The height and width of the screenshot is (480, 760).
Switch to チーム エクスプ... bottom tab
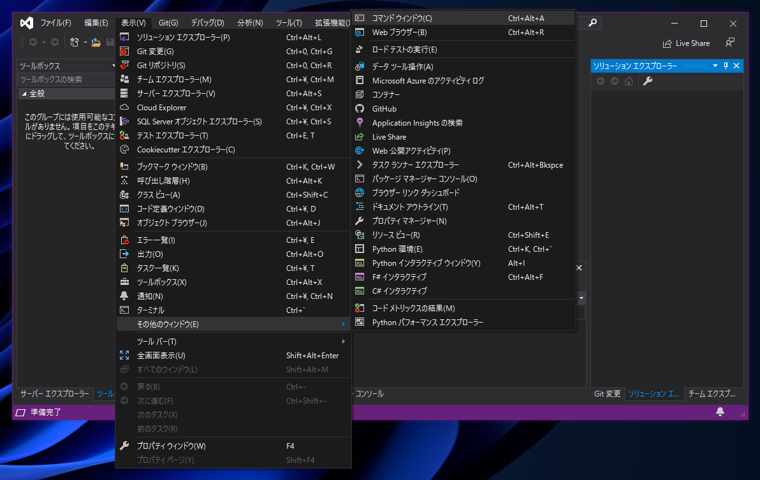(x=712, y=394)
